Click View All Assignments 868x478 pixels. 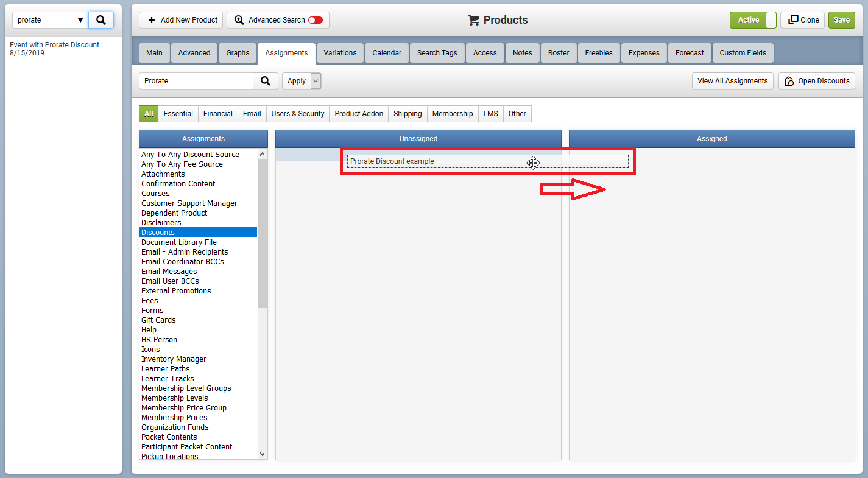pos(732,80)
